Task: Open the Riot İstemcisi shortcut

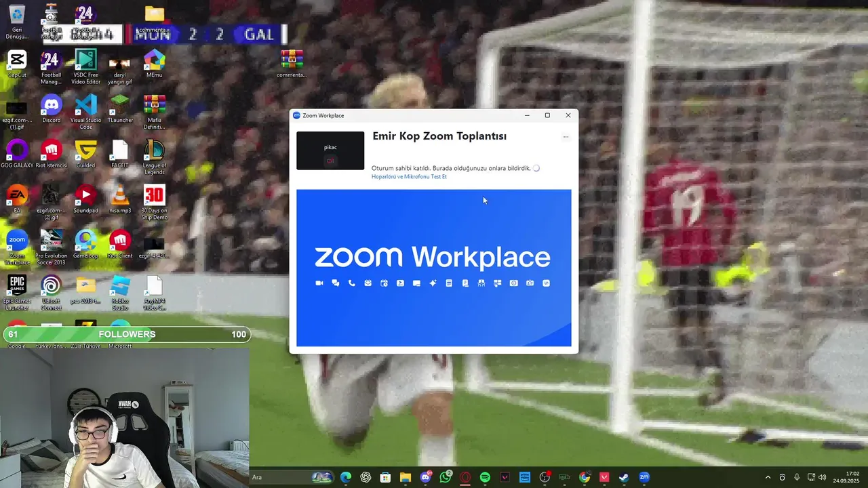Action: coord(52,155)
